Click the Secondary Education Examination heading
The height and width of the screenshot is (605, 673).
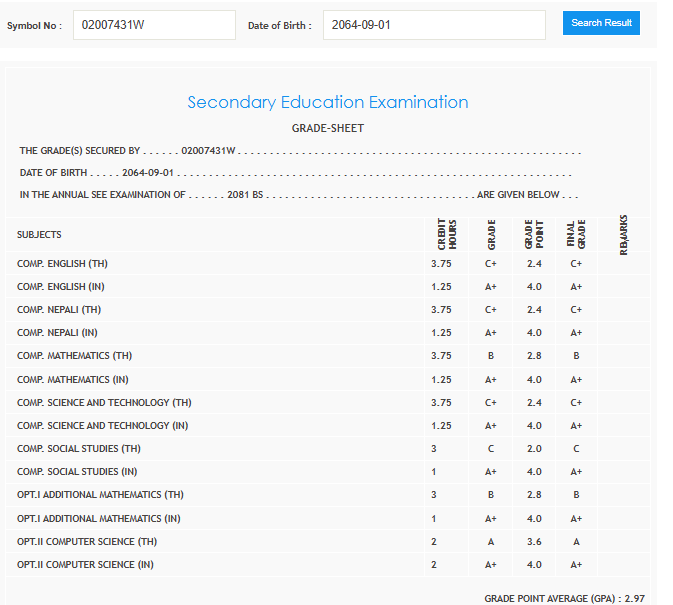[x=327, y=103]
